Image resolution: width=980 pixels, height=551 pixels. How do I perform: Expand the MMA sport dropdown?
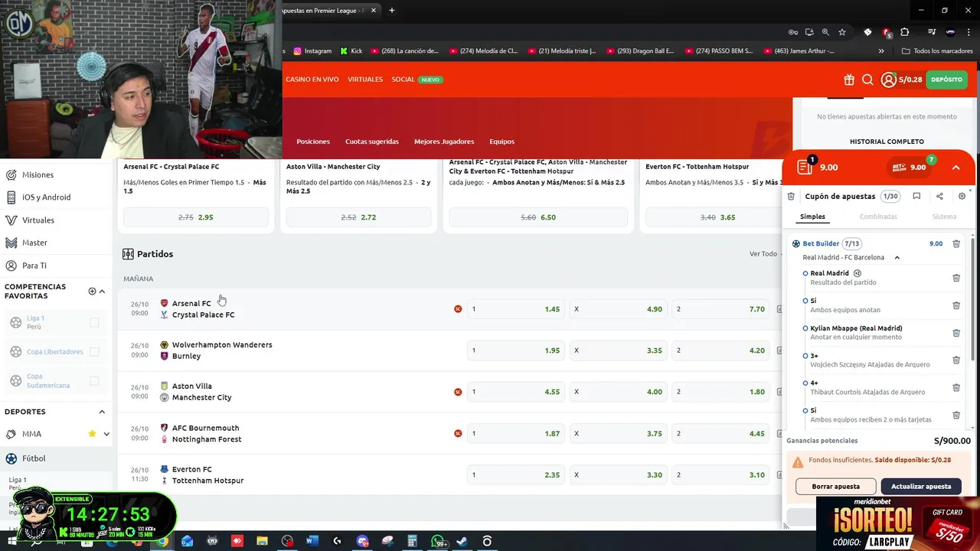tap(106, 434)
